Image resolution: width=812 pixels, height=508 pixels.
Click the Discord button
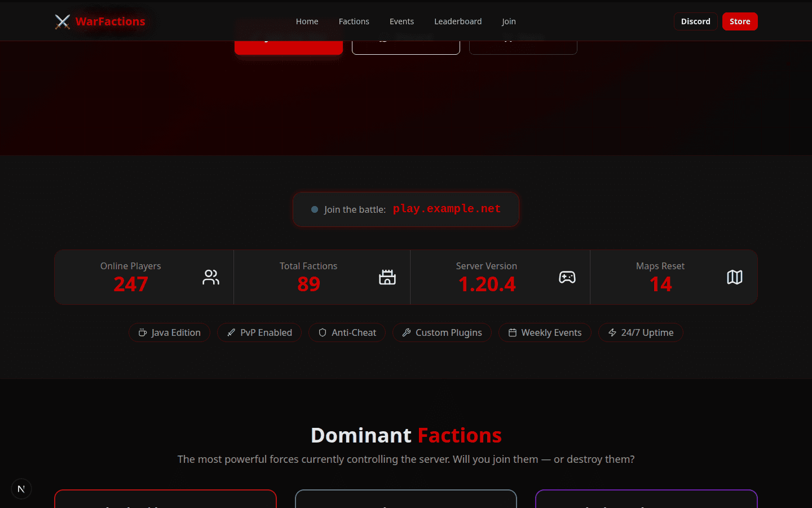[695, 21]
